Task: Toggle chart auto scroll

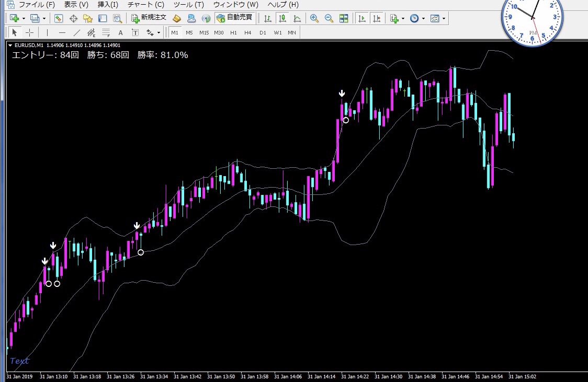Action: [361, 18]
